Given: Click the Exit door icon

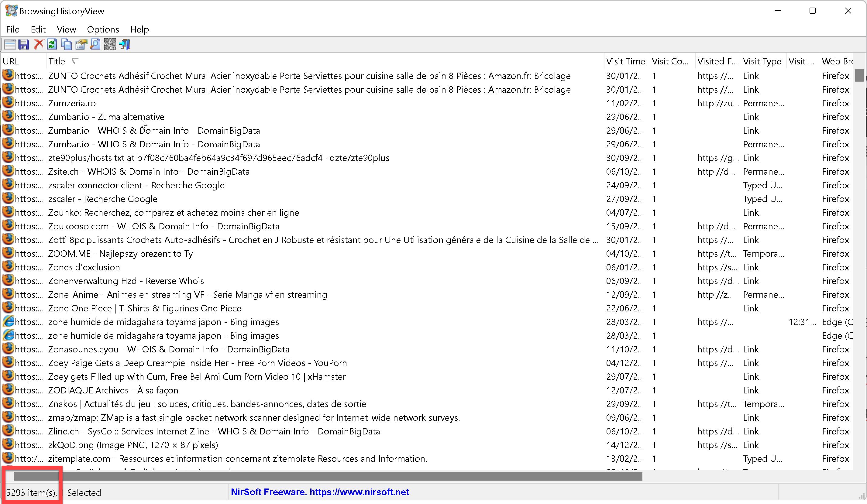Looking at the screenshot, I should click(125, 44).
